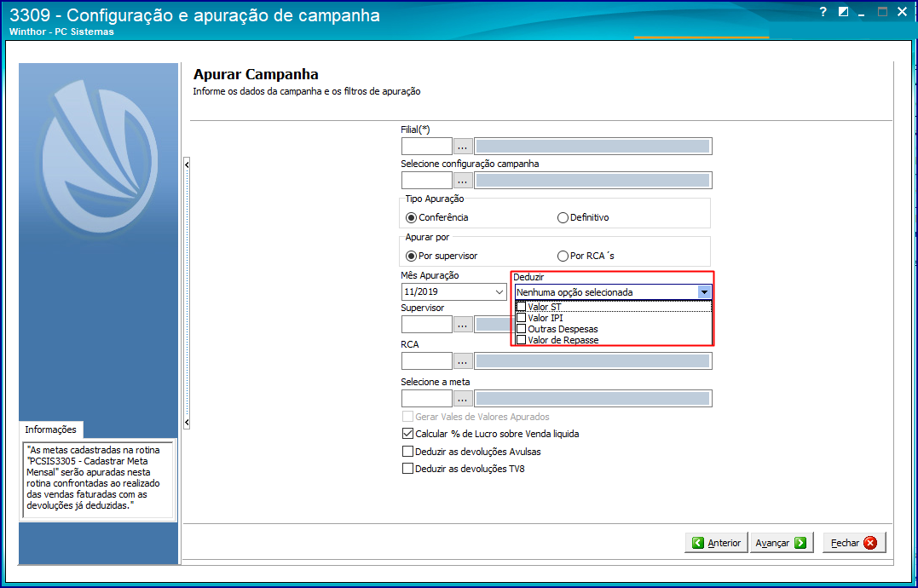Screen dimensions: 918x588
Task: Uncheck Calcular % de Lucro sobre Venda liquida
Action: click(x=408, y=434)
